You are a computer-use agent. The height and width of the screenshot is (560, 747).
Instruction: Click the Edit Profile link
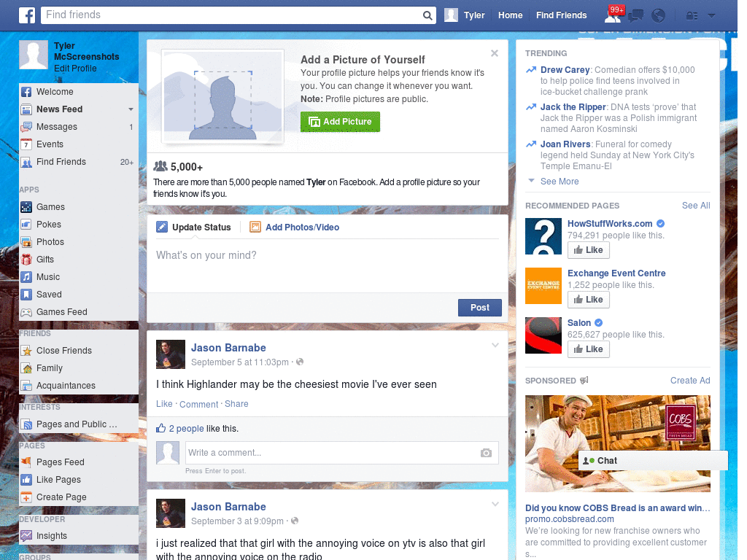pos(75,69)
